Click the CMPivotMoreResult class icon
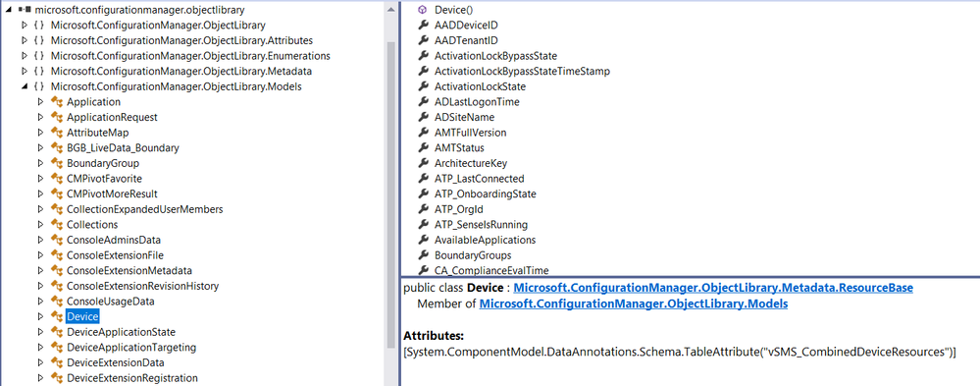 point(57,193)
